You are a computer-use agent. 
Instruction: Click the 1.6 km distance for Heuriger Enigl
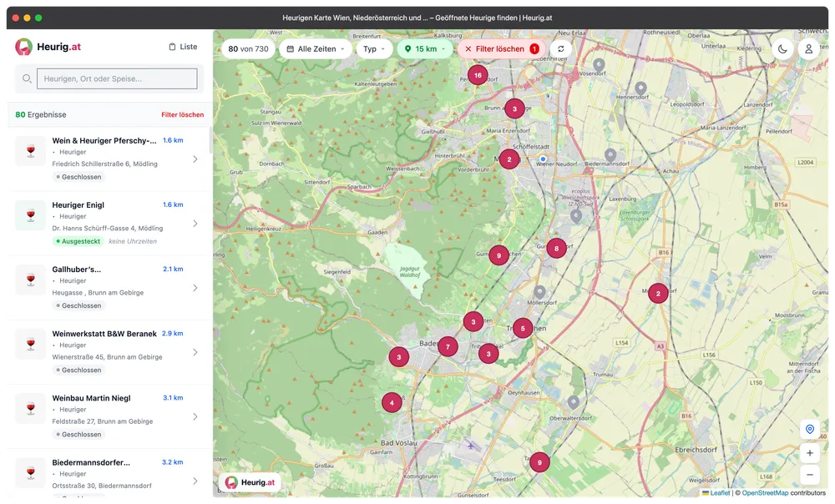tap(173, 204)
